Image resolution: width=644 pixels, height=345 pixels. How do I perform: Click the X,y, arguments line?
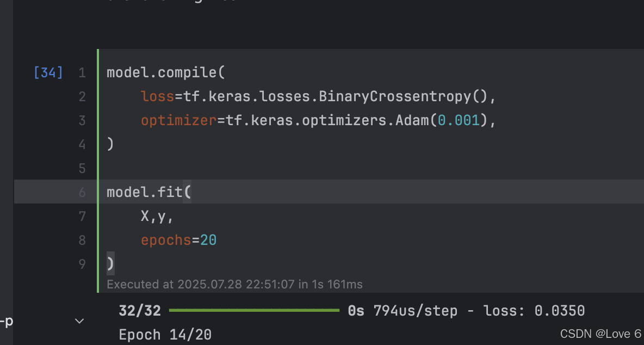click(x=157, y=215)
